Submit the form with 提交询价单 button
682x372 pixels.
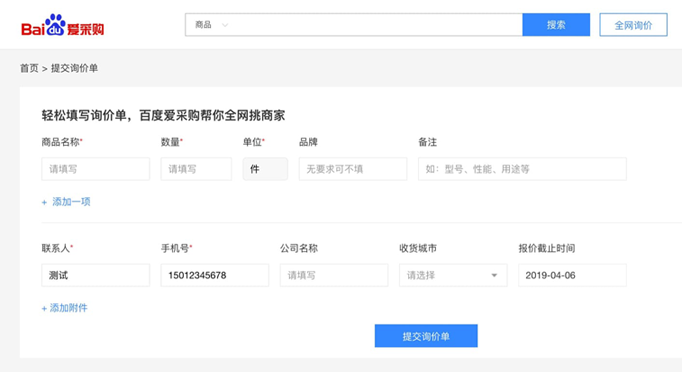pos(426,336)
